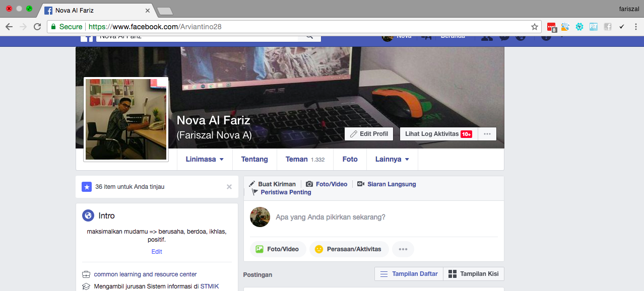Open the Linimasa dropdown

pos(205,159)
